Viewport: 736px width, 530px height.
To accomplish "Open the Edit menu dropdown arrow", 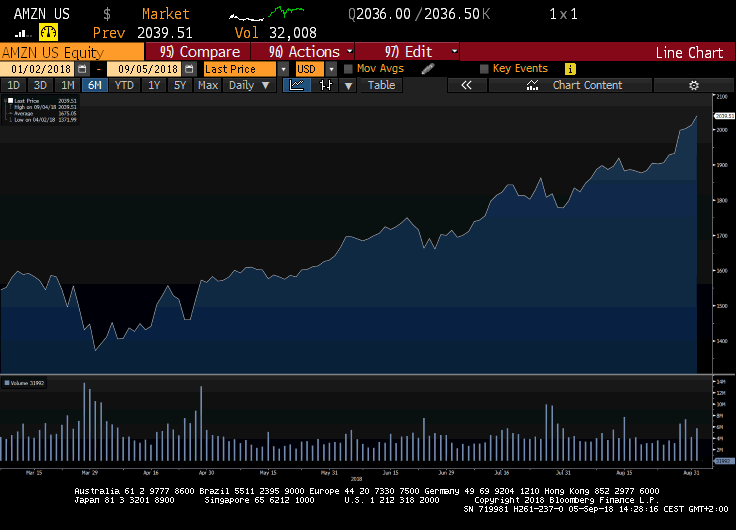I will click(x=454, y=51).
